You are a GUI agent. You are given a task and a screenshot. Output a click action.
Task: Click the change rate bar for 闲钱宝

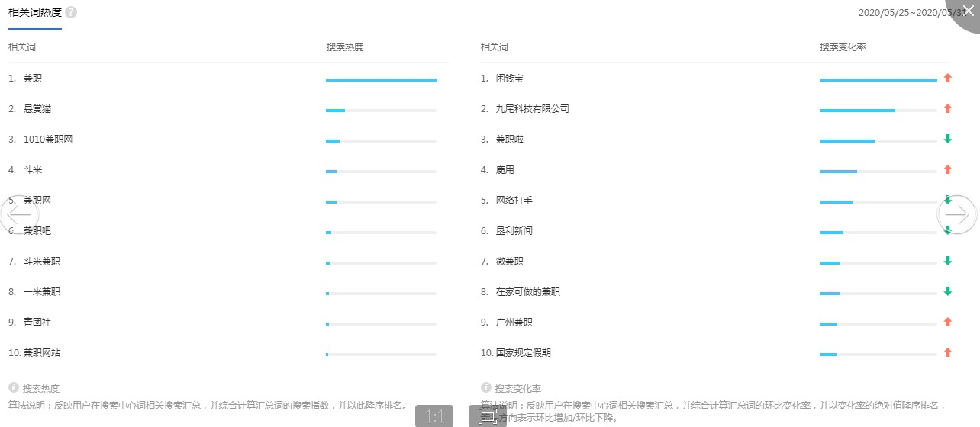pyautogui.click(x=878, y=79)
